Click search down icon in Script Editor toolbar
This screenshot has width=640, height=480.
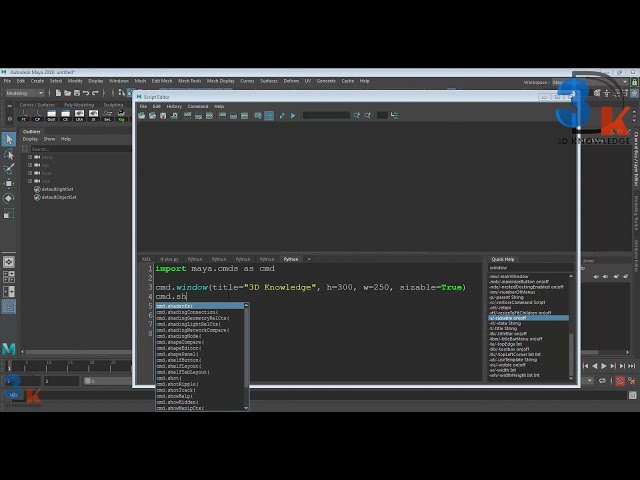(356, 116)
